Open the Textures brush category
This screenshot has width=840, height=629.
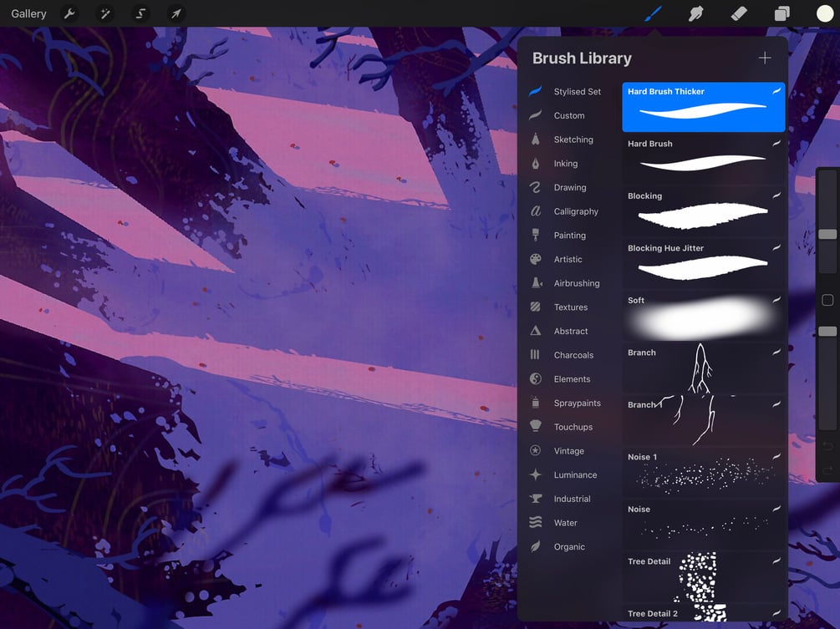click(x=568, y=307)
